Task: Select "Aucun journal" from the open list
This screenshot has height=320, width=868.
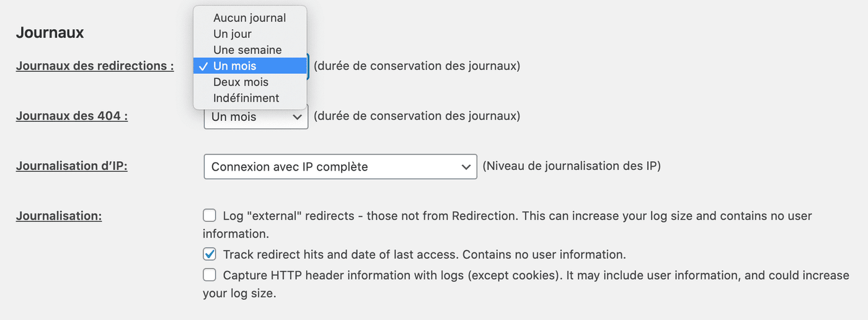Action: [x=249, y=18]
